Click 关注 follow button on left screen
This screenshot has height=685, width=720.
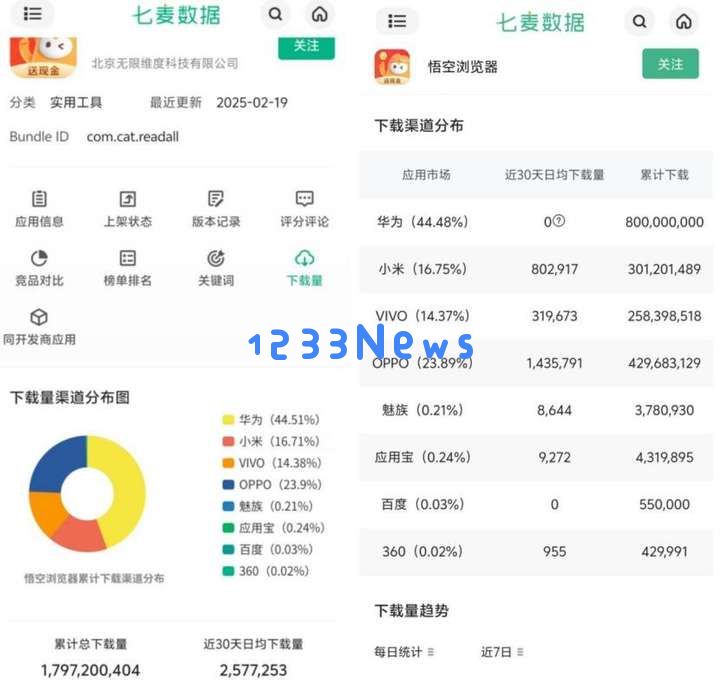coord(306,48)
